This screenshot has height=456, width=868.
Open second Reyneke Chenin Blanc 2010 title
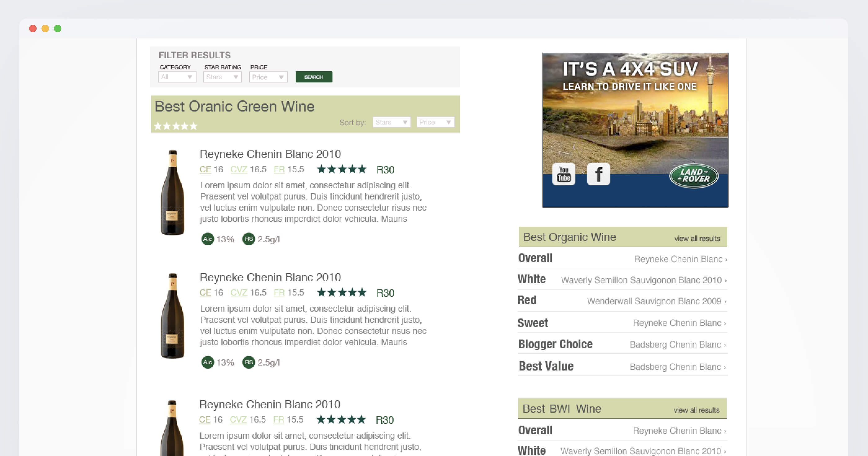(x=270, y=277)
